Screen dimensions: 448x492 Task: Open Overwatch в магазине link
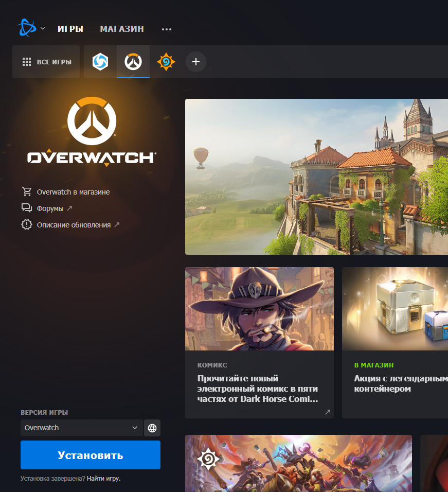74,192
